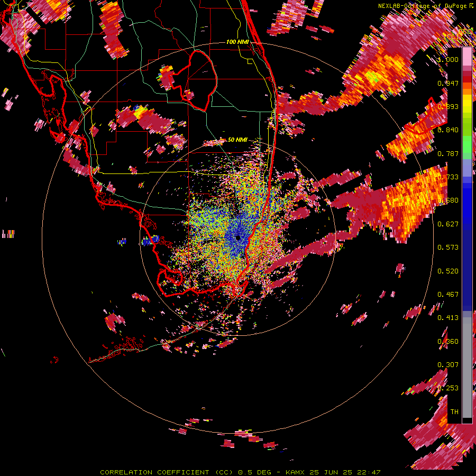Screen dimensions: 476x476
Task: Click the NEXLAB-College of DuPage label
Action: point(423,6)
